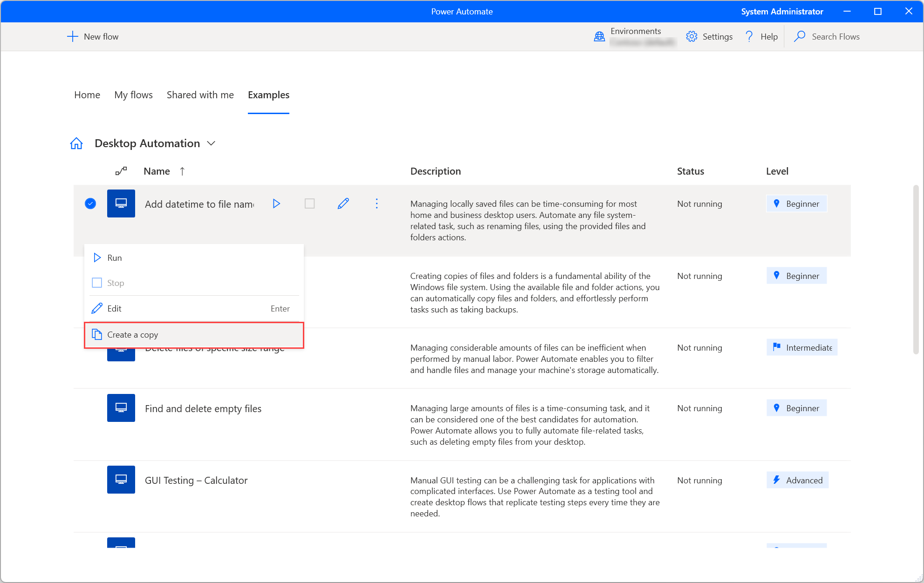Viewport: 924px width, 583px height.
Task: Expand the Desktop Automation section
Action: click(x=211, y=143)
